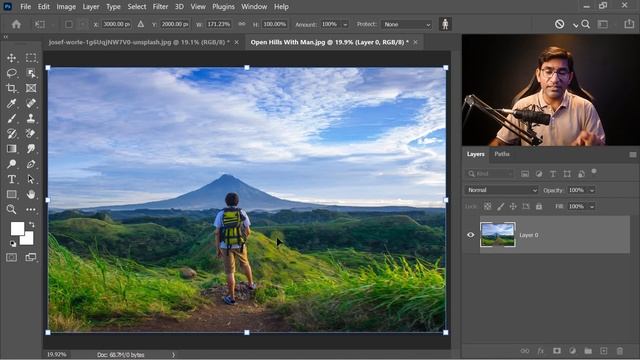This screenshot has height=360, width=640.
Task: Close the Open Hills With Man.jpg tab
Action: [416, 42]
